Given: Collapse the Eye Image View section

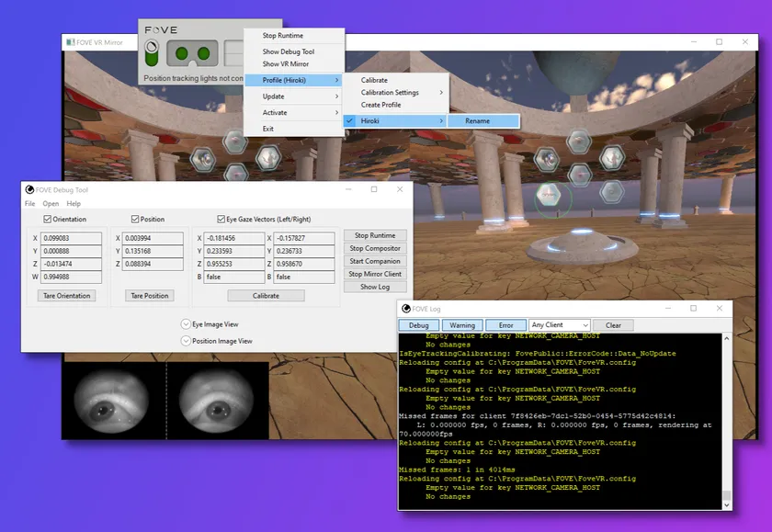Looking at the screenshot, I should pos(186,324).
